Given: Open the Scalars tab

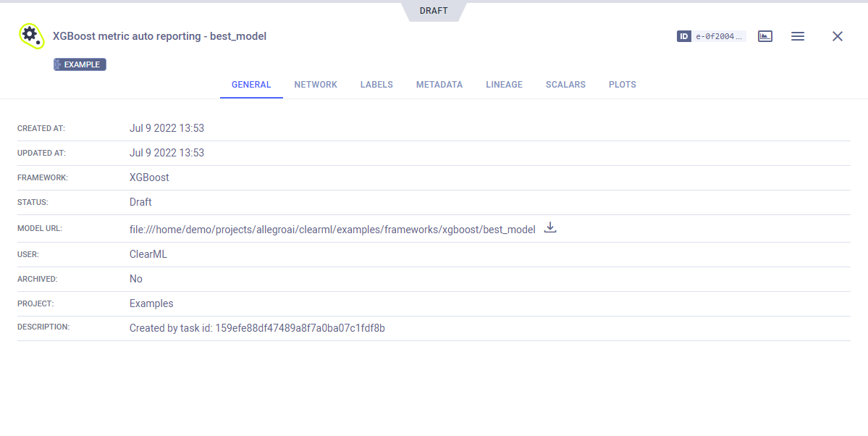Looking at the screenshot, I should [x=565, y=85].
